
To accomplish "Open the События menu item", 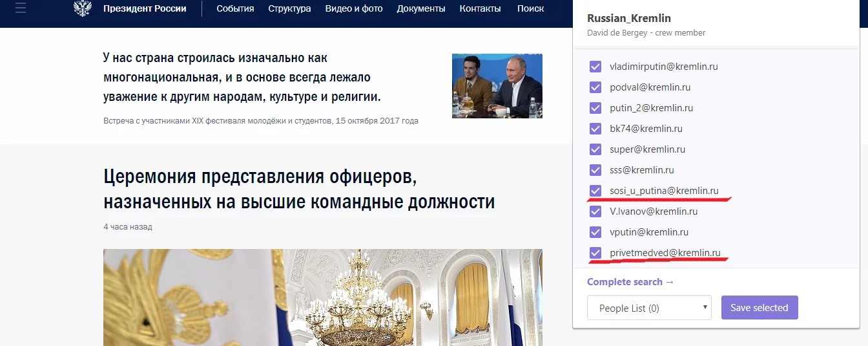I will tap(235, 8).
